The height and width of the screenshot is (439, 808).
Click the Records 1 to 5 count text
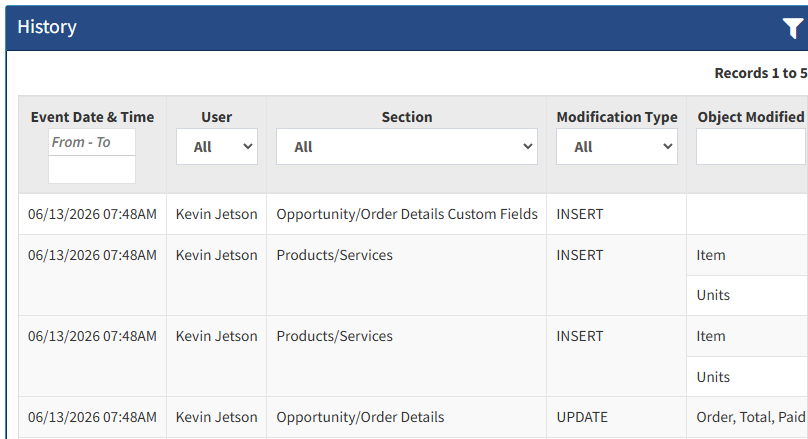coord(761,73)
